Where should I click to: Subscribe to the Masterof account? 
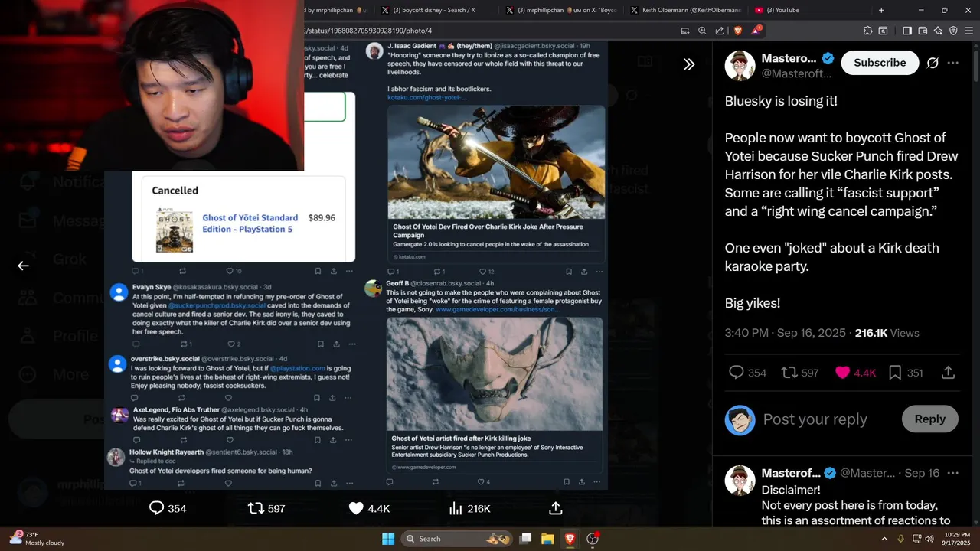pos(880,63)
